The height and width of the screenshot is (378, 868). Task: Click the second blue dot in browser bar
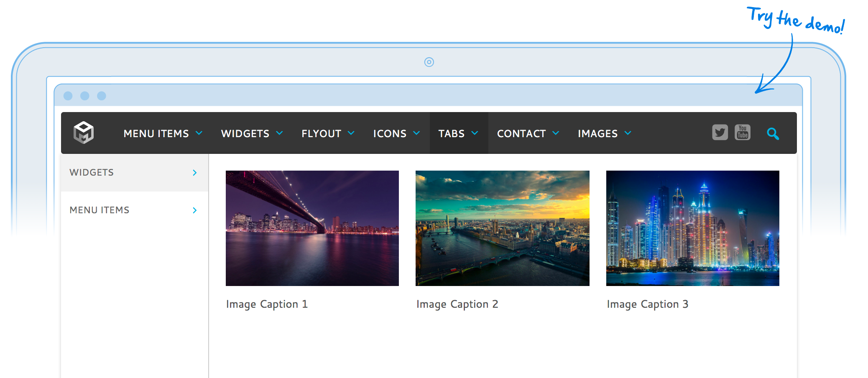tap(85, 96)
